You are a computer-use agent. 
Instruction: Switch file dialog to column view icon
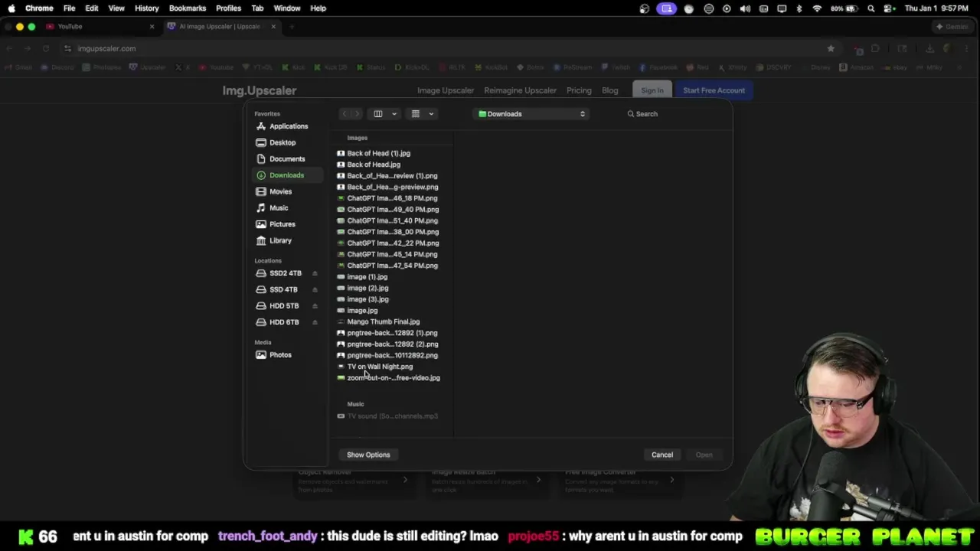[378, 114]
